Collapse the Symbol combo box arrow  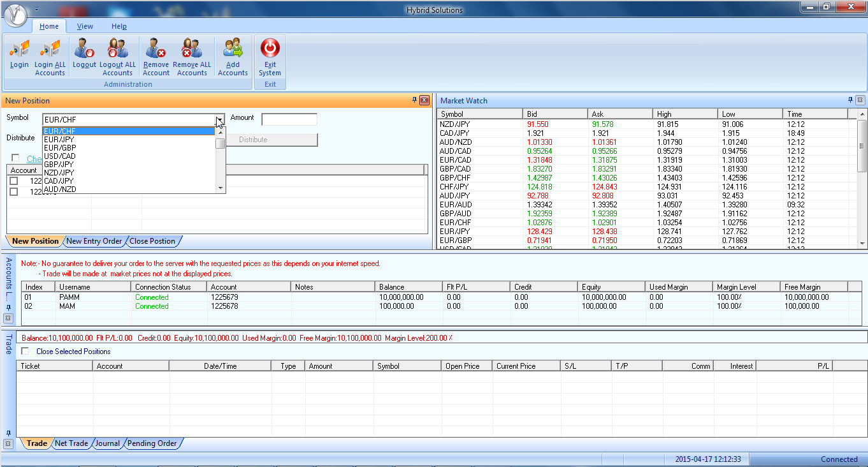pos(219,120)
